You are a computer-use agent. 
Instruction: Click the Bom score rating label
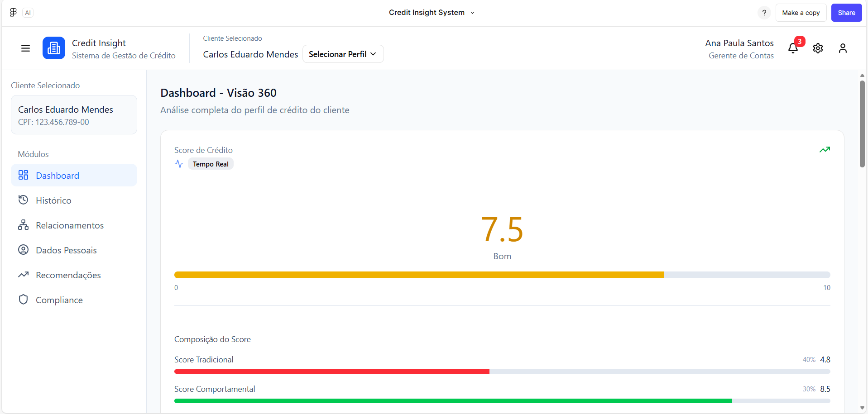pos(502,256)
